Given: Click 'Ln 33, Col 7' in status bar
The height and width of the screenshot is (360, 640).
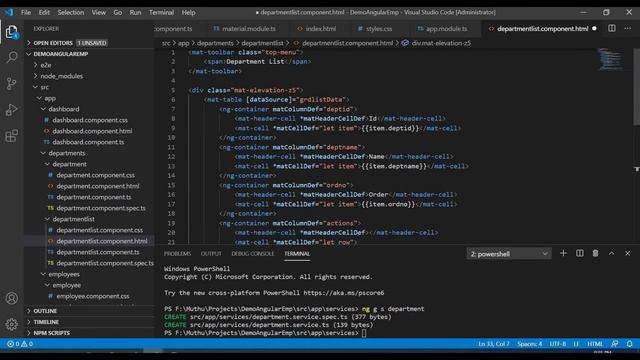Looking at the screenshot, I should (x=493, y=344).
